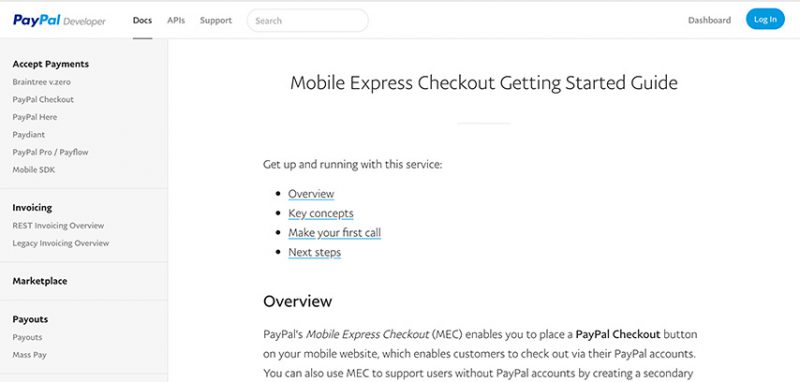Select Mobile SDK sidebar link
This screenshot has width=800, height=382.
[x=34, y=170]
